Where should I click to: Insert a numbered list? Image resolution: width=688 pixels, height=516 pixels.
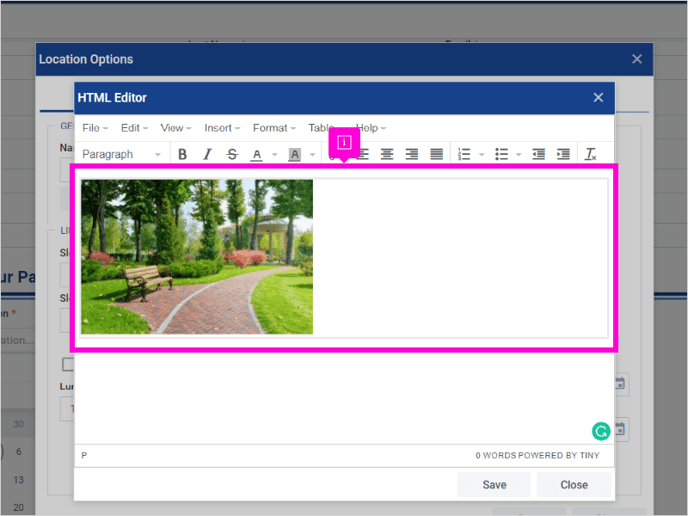click(x=464, y=154)
